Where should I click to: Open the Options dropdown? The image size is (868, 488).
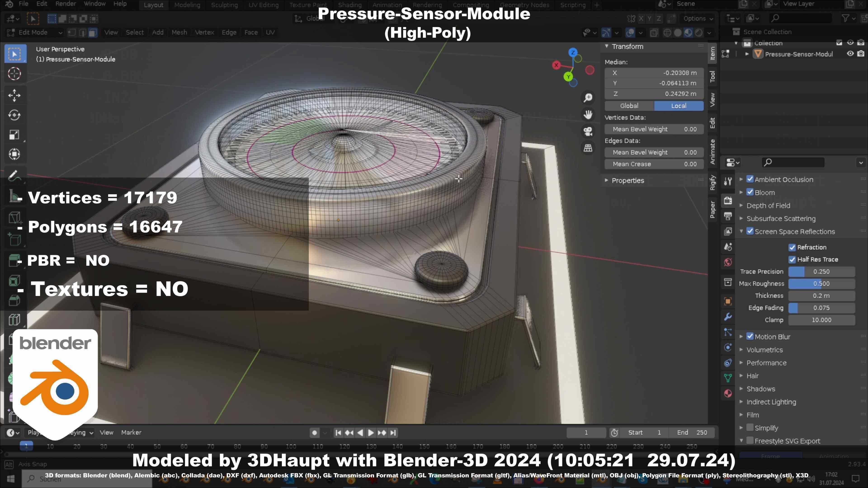698,19
